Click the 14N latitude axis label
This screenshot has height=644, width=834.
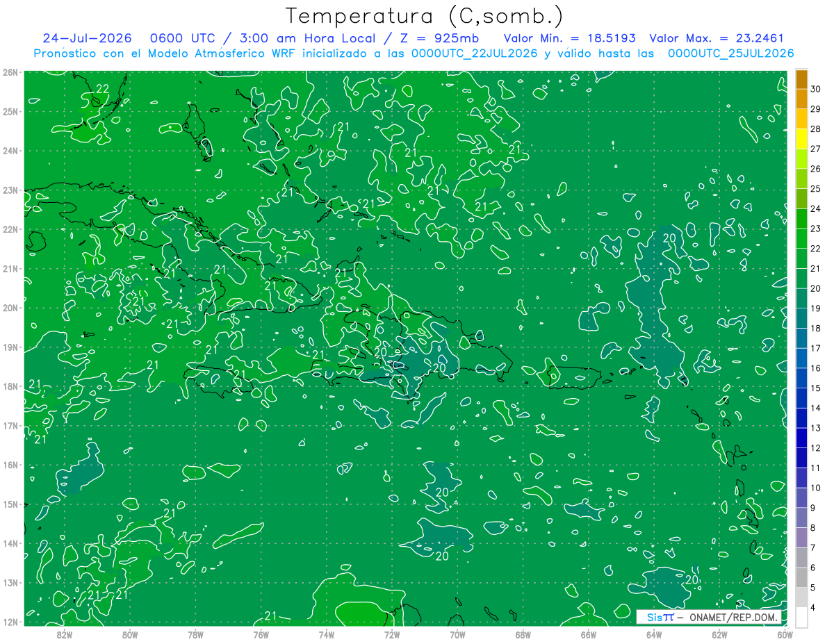(10, 543)
